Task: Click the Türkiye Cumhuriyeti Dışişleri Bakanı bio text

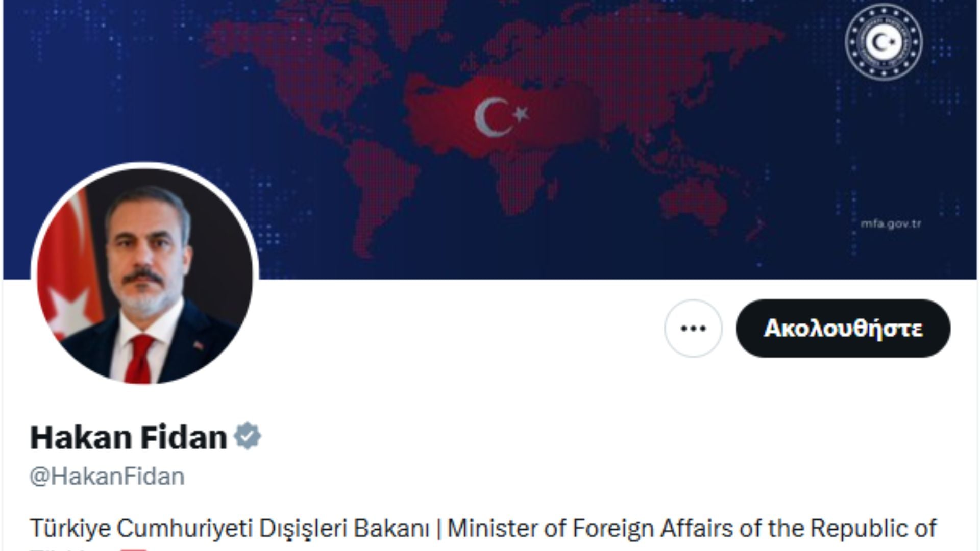Action: click(230, 529)
